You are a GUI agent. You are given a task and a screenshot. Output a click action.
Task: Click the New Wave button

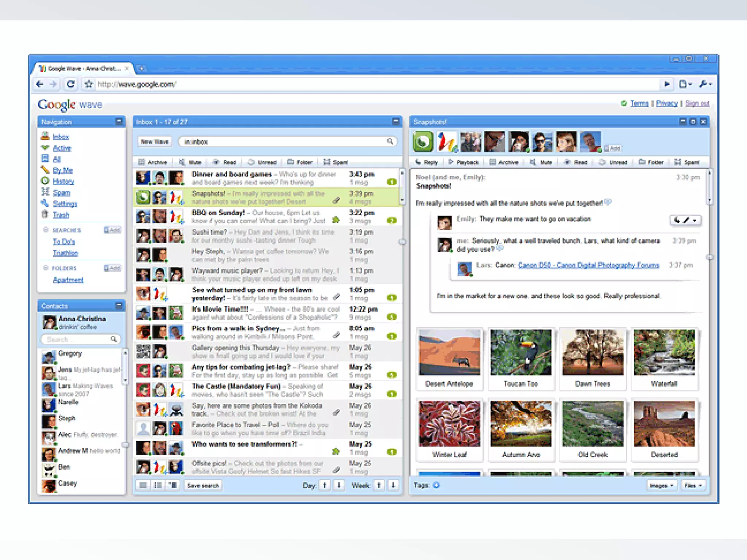tap(155, 141)
